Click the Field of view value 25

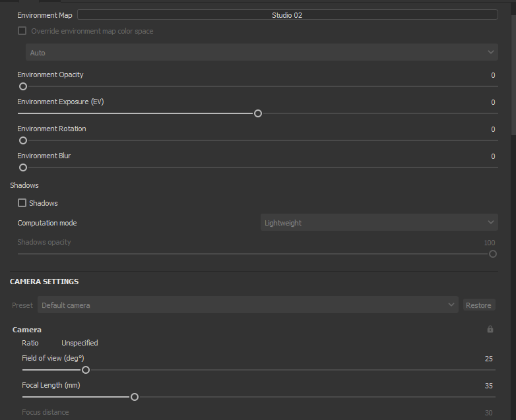point(488,359)
